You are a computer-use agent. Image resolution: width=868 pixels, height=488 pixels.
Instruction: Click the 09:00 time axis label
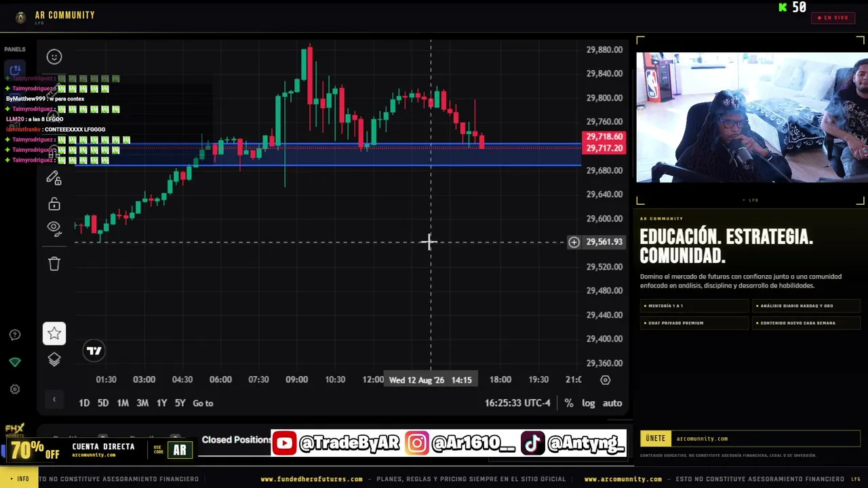(x=296, y=380)
